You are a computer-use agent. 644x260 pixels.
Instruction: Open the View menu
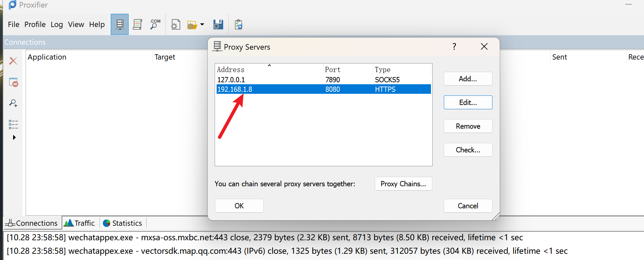76,24
